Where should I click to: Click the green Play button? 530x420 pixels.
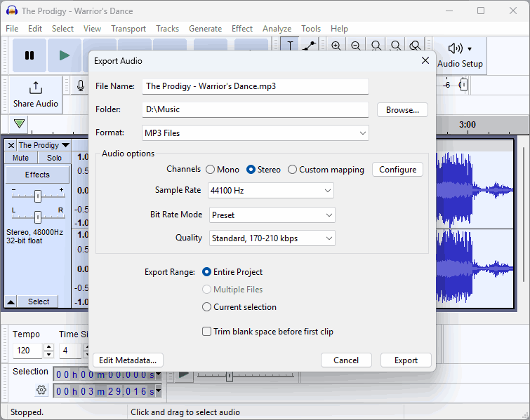pyautogui.click(x=64, y=55)
